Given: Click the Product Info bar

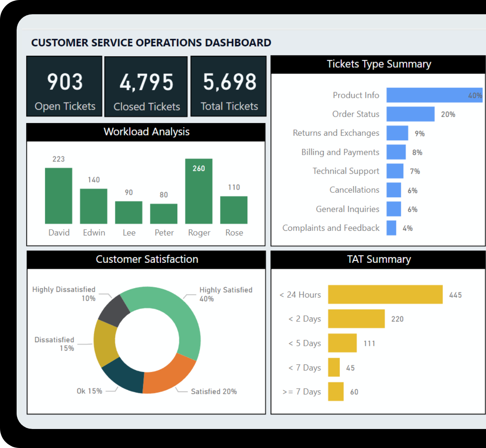Looking at the screenshot, I should coord(435,95).
